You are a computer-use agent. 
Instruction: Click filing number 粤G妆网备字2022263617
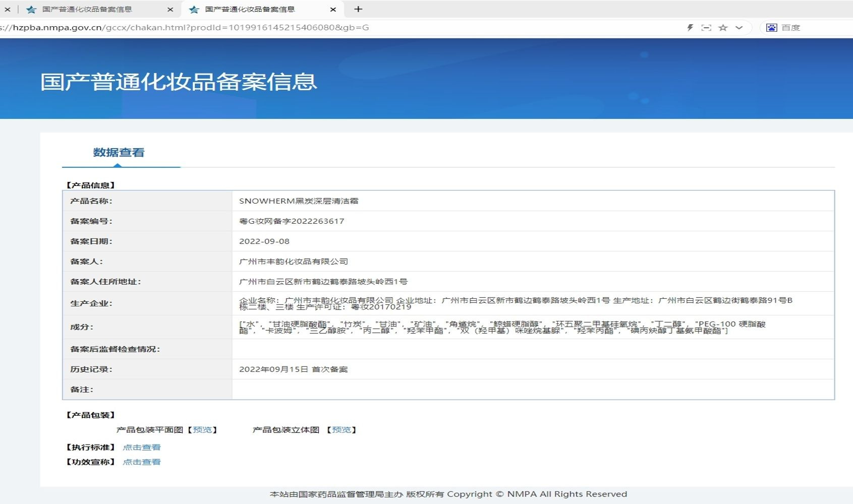coord(292,221)
